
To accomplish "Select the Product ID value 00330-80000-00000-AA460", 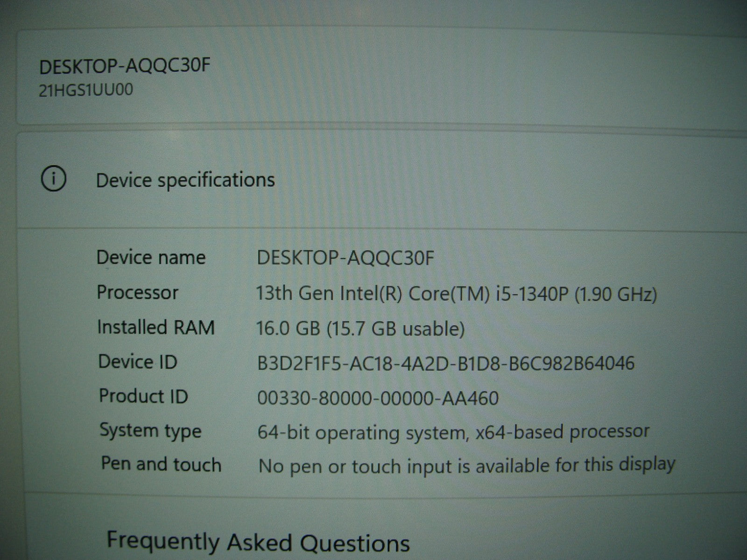I will pyautogui.click(x=378, y=399).
